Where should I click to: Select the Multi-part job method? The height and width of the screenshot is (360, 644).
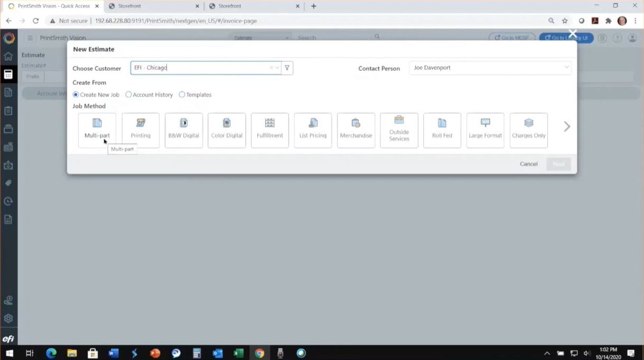coord(97,130)
